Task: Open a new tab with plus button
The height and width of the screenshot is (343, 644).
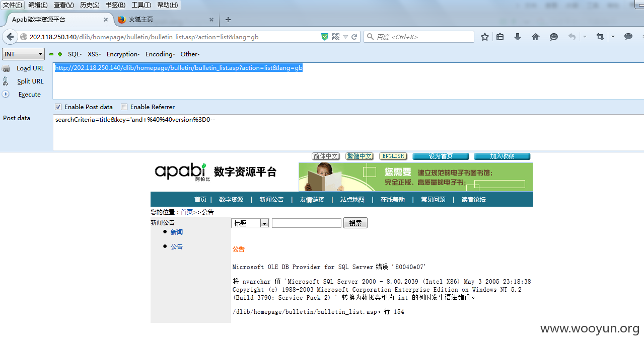Action: 228,20
